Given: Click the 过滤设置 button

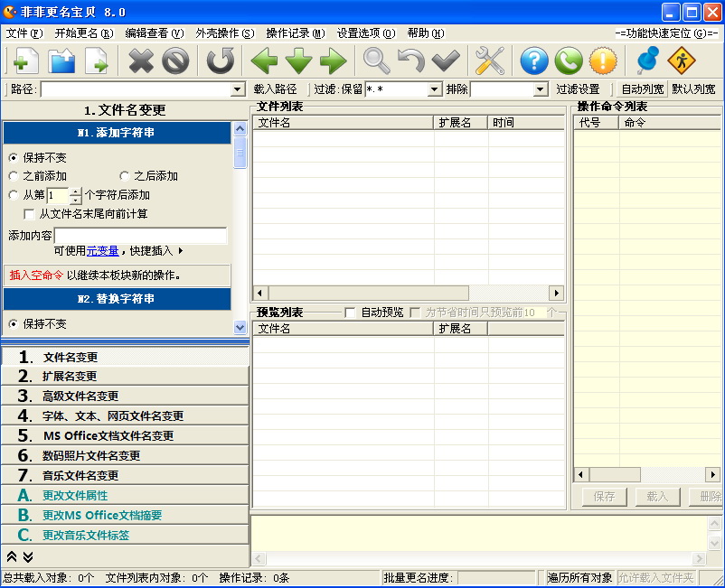Looking at the screenshot, I should click(x=578, y=89).
